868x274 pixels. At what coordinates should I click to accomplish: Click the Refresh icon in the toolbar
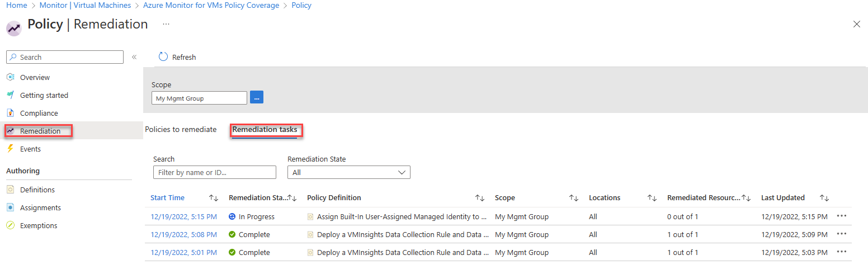[x=163, y=57]
